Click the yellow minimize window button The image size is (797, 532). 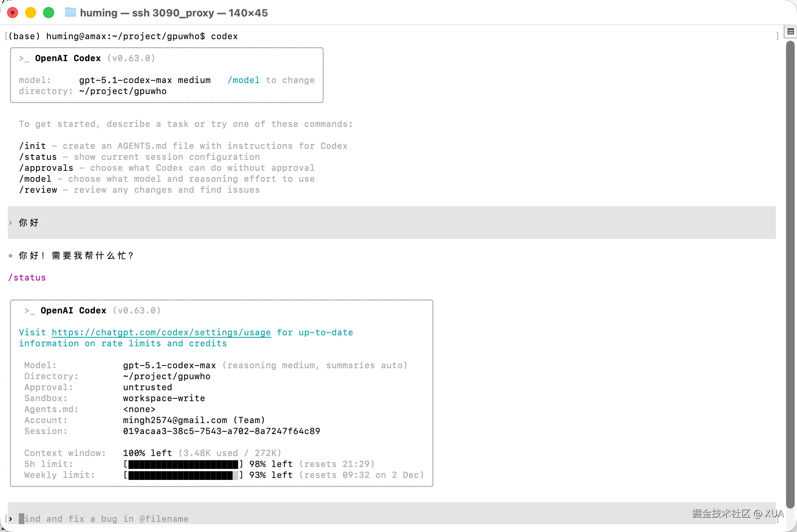(31, 13)
